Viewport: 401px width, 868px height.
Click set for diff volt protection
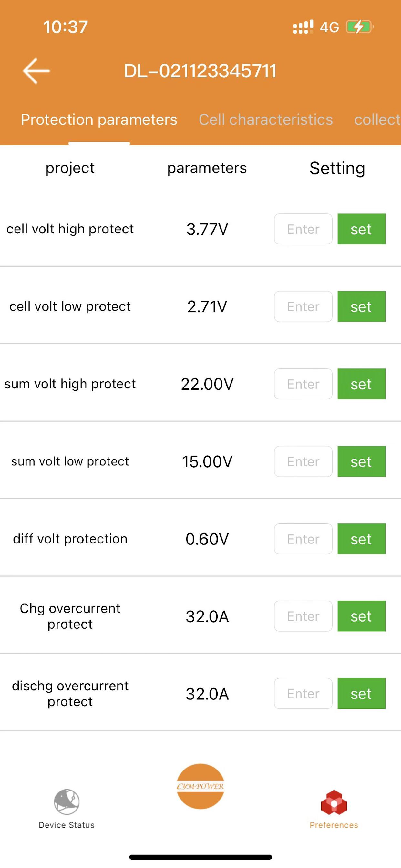click(x=361, y=539)
